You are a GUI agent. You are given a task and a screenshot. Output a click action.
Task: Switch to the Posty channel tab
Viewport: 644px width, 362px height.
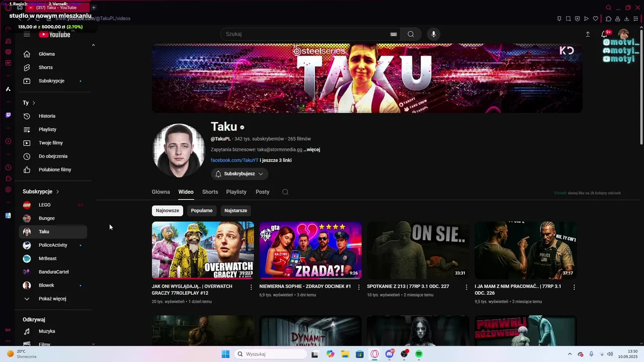tap(263, 192)
